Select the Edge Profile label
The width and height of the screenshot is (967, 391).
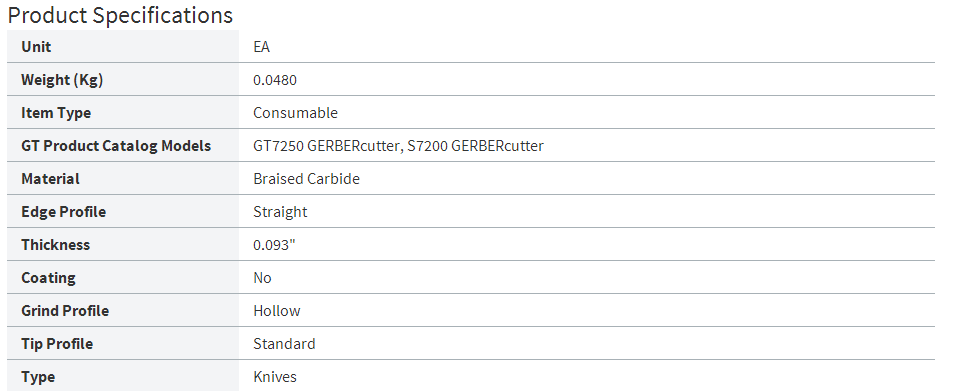pos(64,212)
